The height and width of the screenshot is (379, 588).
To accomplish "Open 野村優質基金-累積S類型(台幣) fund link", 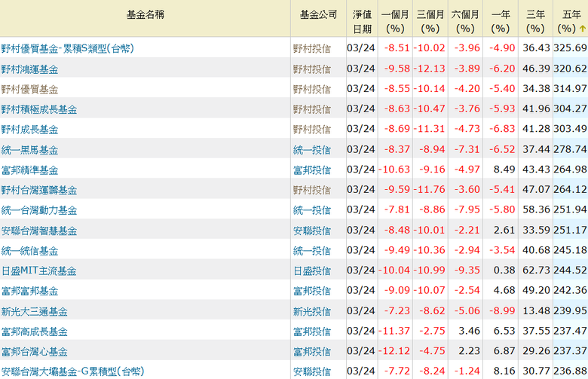I will point(68,48).
